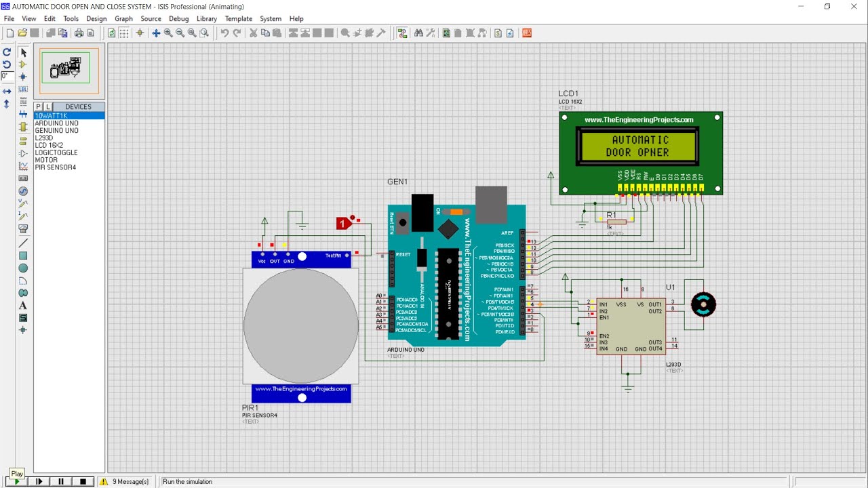Select the Terminals Mode tool
The height and width of the screenshot is (488, 868).
point(23,141)
